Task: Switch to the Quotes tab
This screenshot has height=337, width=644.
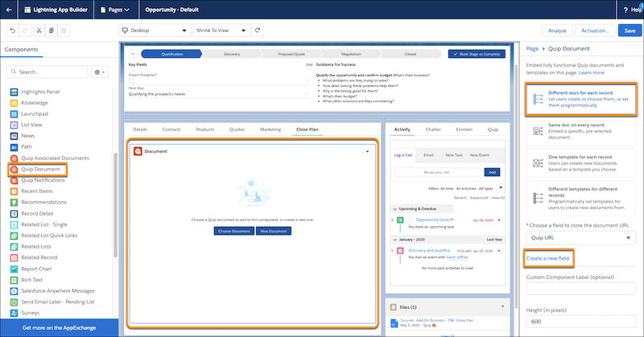Action: click(x=237, y=129)
